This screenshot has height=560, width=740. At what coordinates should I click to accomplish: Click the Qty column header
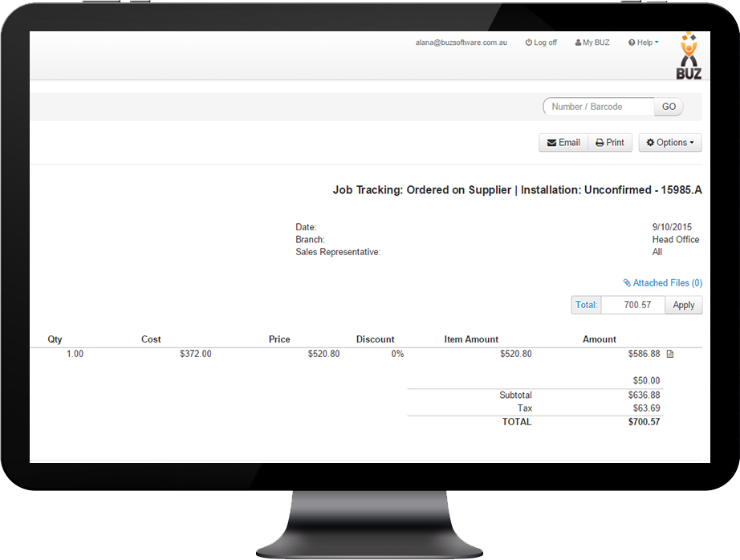click(x=55, y=339)
